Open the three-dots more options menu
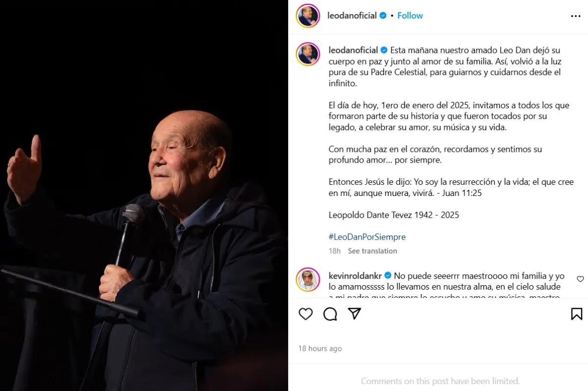The width and height of the screenshot is (588, 391). coord(576,16)
